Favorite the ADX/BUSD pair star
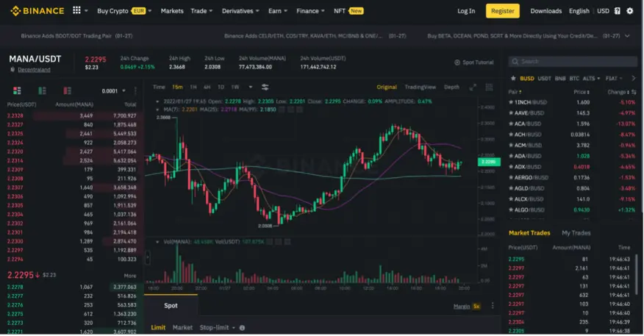 (x=511, y=167)
